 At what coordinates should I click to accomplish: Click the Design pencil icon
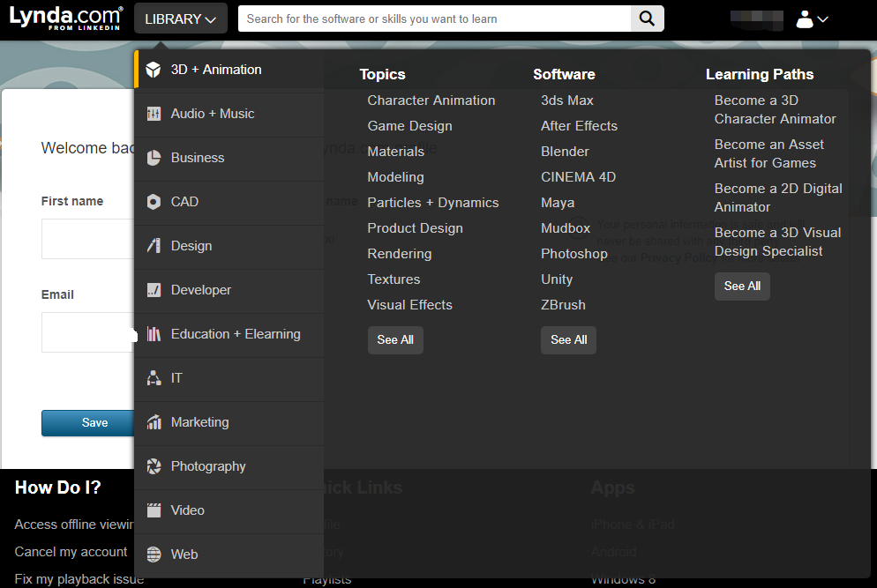coord(154,246)
